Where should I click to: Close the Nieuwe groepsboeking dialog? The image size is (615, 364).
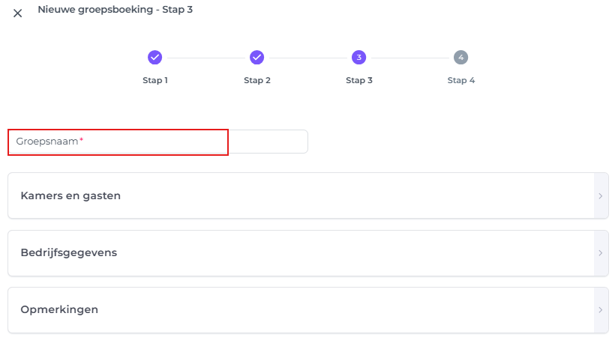tap(18, 13)
